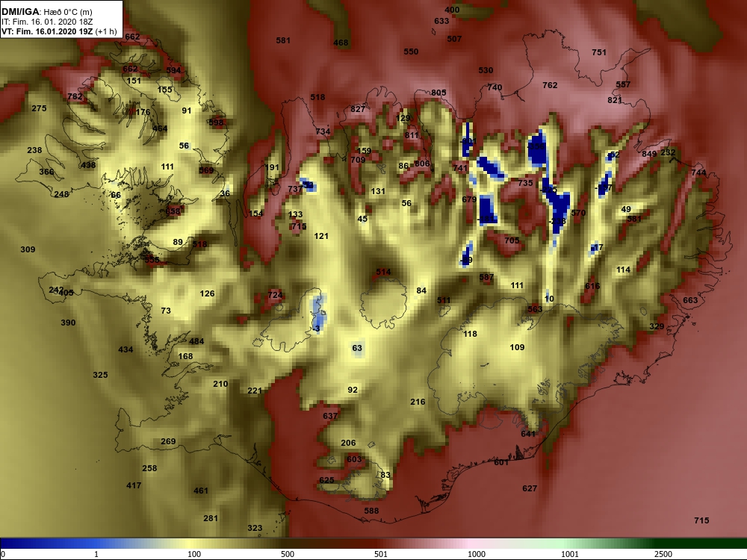Click the map value '637'
747x560 pixels.
click(330, 416)
